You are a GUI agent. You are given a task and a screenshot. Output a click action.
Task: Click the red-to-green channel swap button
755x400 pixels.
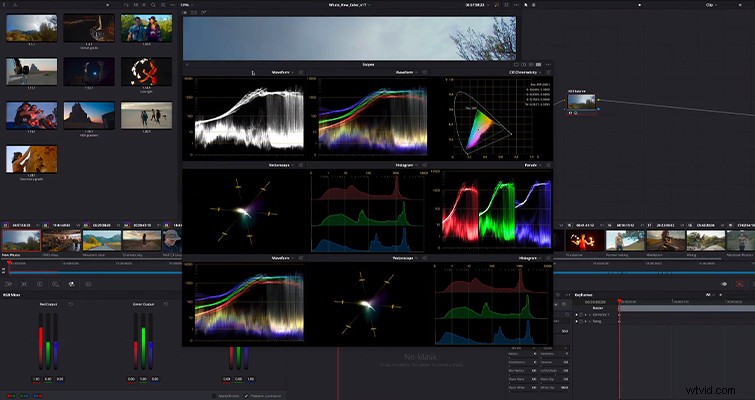coord(11,396)
